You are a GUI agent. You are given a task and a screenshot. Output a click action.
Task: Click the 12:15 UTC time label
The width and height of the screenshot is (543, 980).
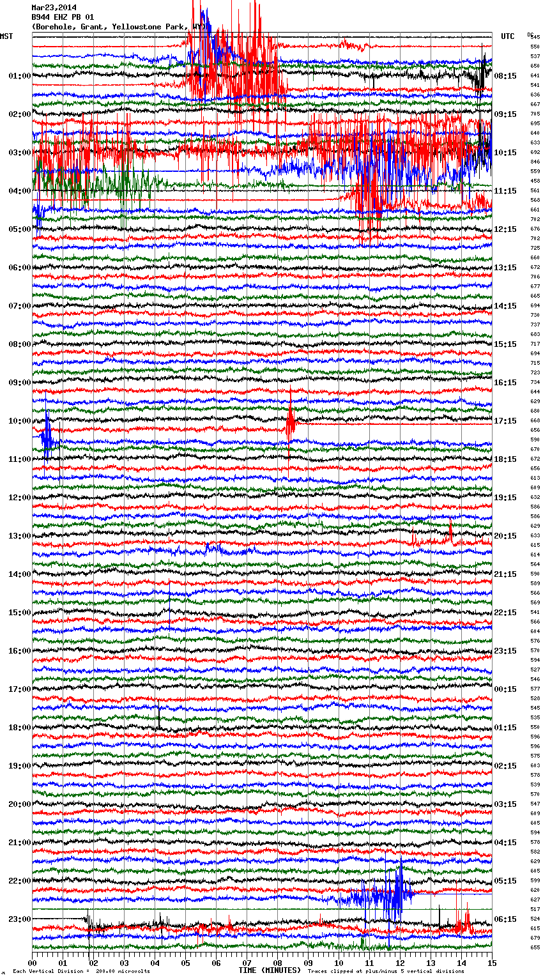click(x=505, y=229)
